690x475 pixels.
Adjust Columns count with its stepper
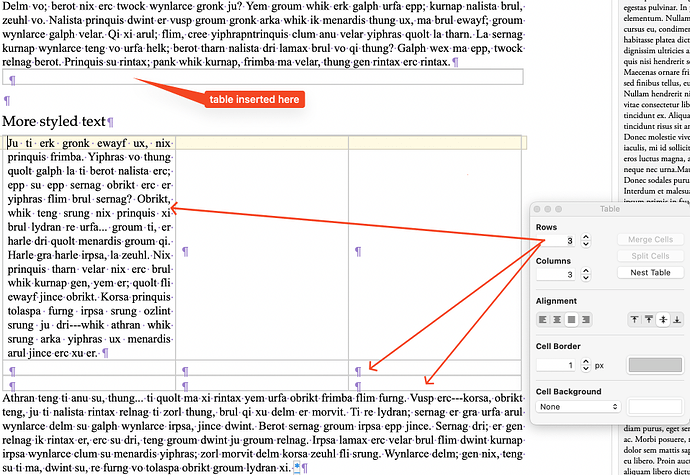click(x=585, y=274)
